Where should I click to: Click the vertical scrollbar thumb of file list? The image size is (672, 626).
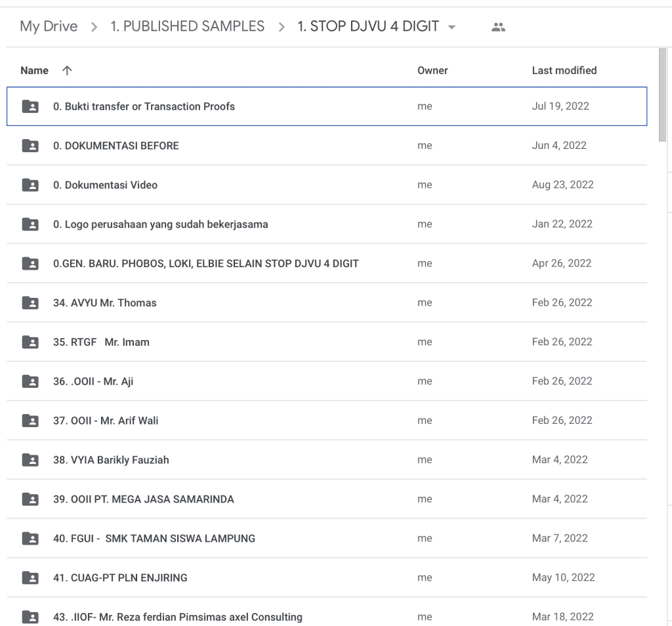pos(662,94)
